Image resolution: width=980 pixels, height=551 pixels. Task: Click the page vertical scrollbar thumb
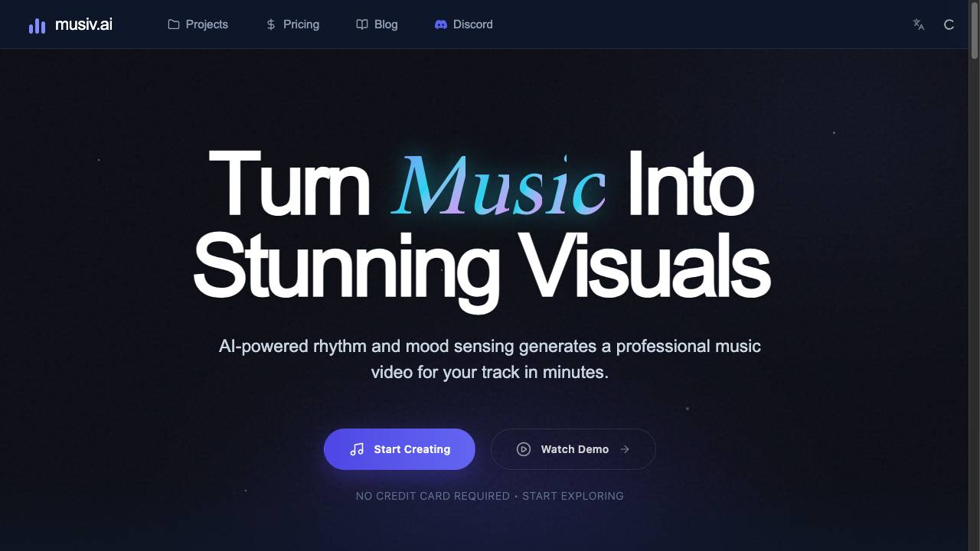click(x=975, y=29)
